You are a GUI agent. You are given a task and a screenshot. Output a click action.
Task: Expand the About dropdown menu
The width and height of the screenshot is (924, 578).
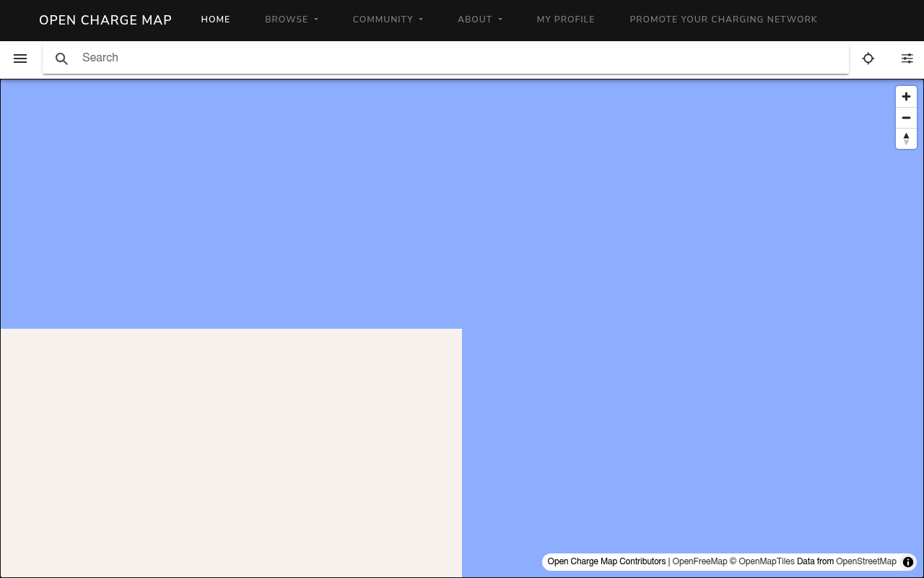click(x=480, y=20)
